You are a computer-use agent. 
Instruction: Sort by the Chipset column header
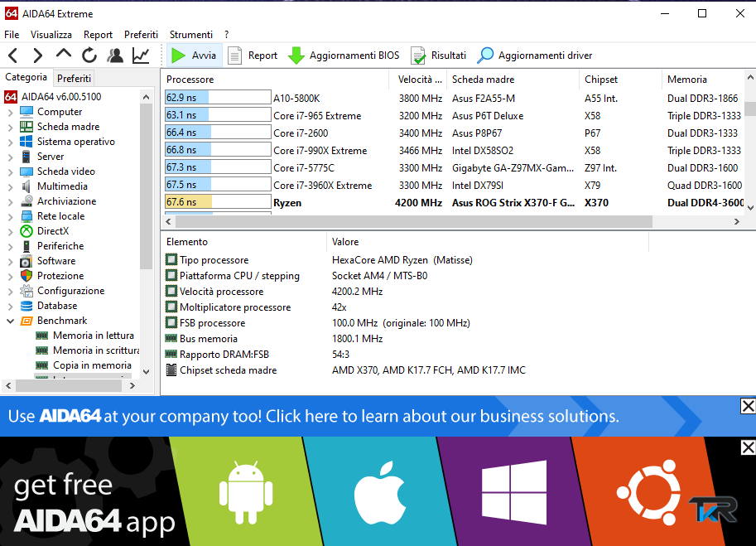pos(620,80)
